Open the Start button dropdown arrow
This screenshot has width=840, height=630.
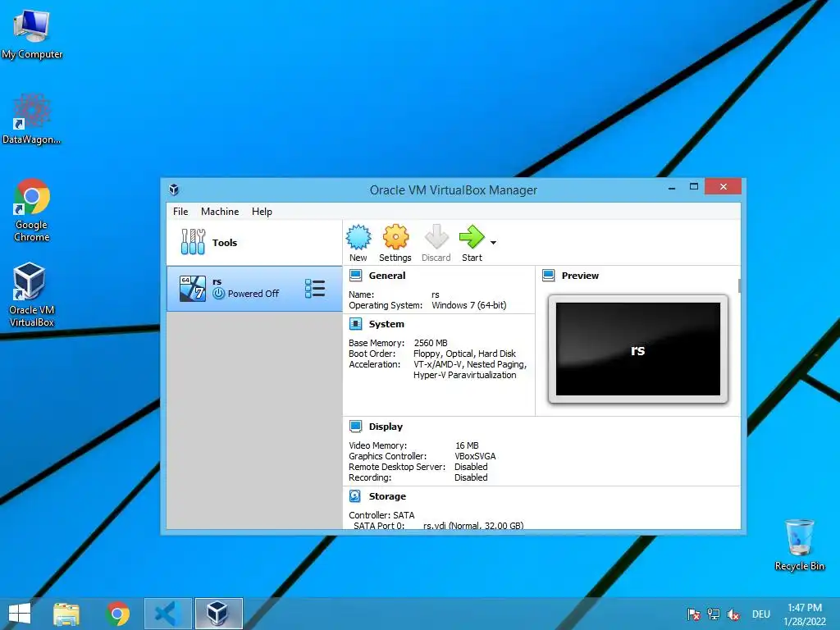tap(493, 243)
